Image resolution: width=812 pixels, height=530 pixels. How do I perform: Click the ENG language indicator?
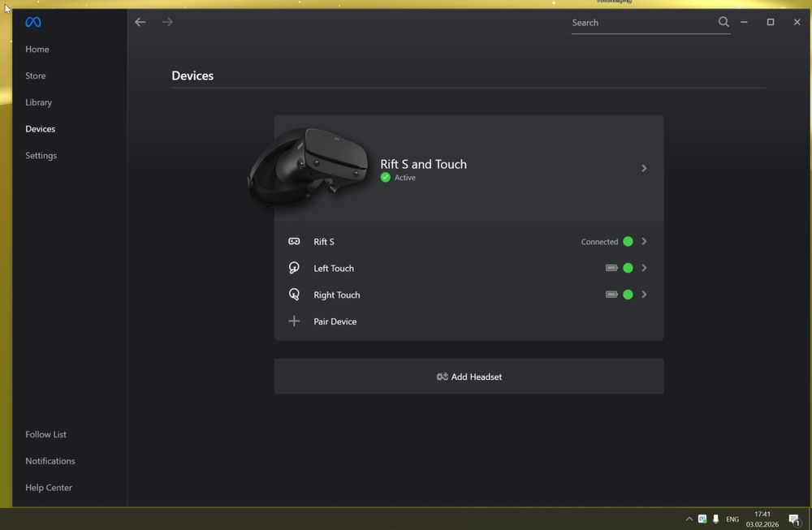pos(732,519)
